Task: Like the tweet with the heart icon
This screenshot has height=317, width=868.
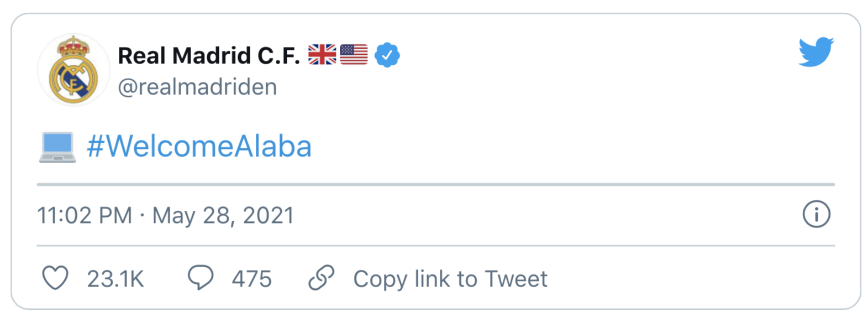Action: (55, 278)
